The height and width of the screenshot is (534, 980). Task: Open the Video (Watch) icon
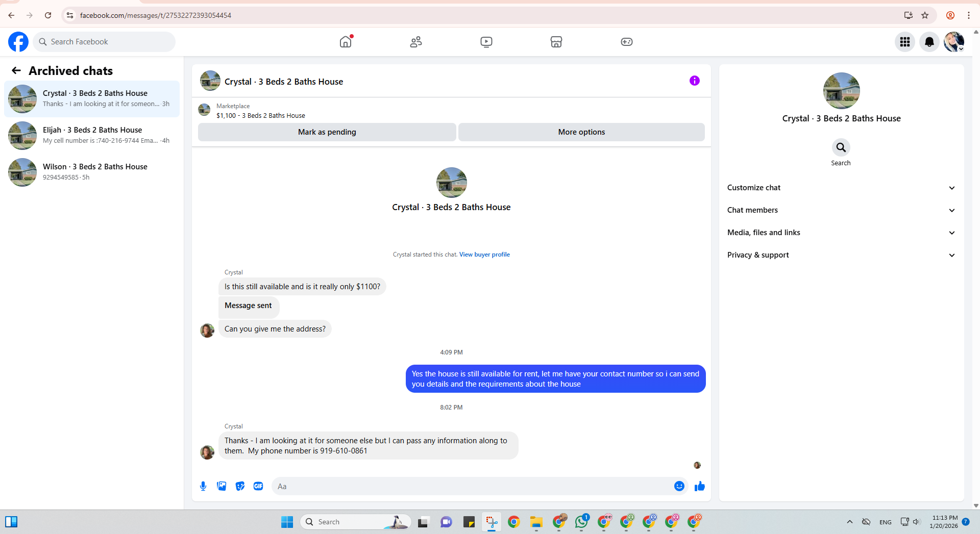tap(486, 42)
